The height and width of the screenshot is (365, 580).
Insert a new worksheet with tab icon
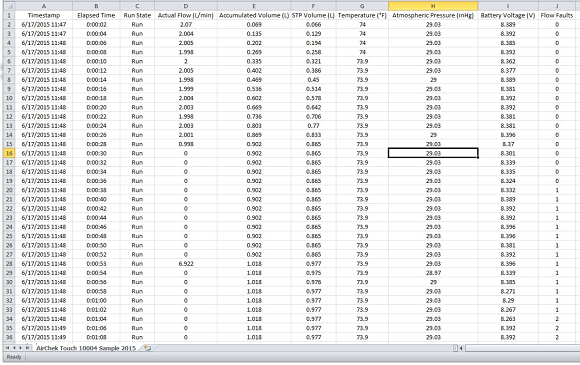[148, 348]
